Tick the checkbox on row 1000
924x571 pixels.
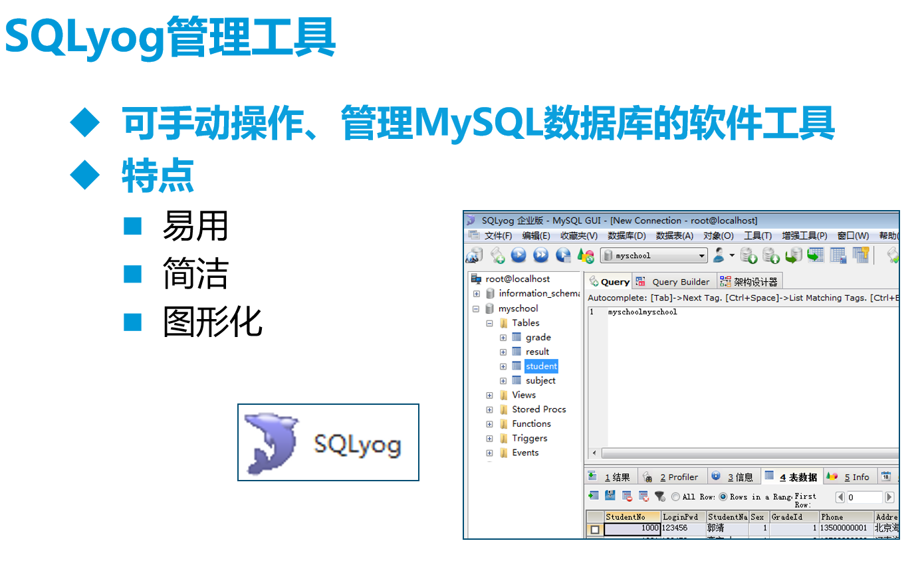[x=595, y=530]
